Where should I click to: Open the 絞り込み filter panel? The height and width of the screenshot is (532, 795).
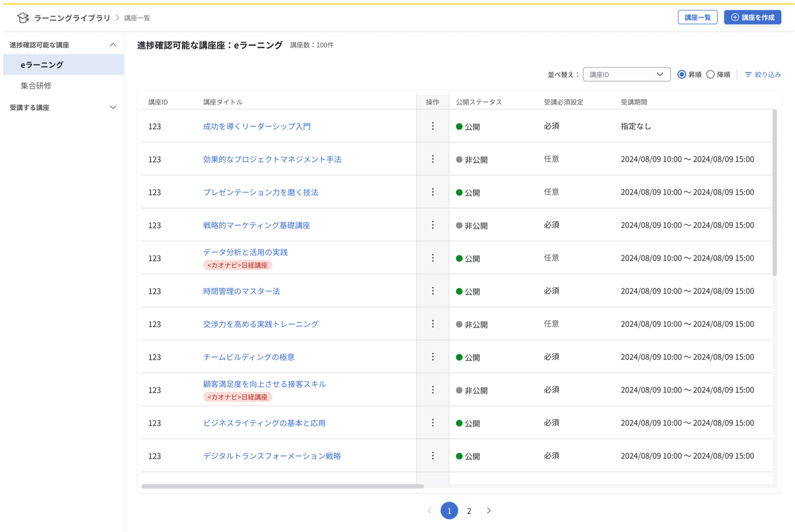coord(762,74)
